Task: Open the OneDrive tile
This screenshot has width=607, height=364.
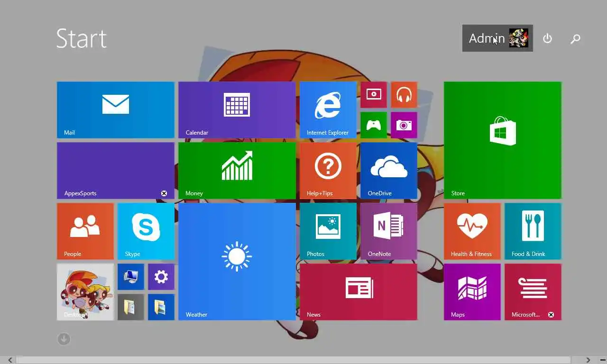Action: pos(389,171)
